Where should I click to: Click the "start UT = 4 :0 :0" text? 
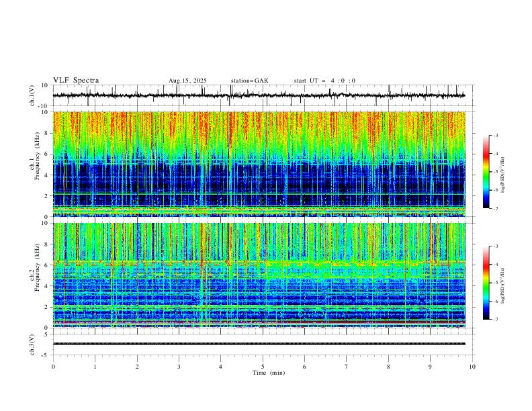[x=324, y=81]
